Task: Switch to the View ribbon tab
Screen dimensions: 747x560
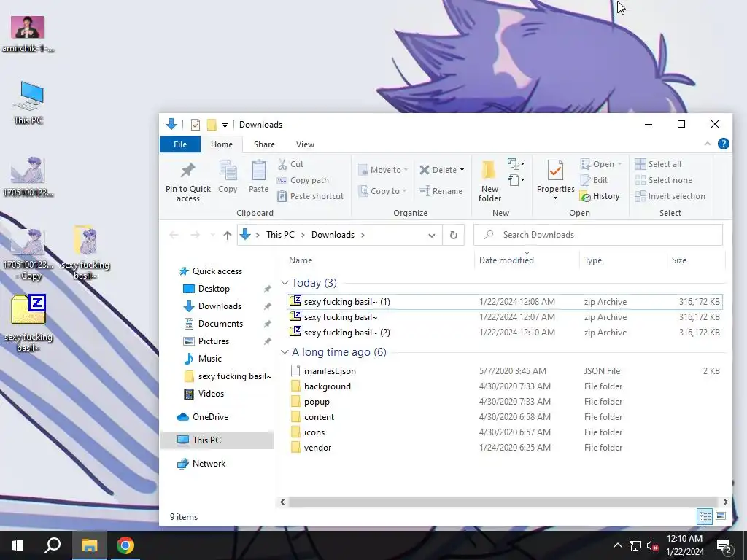Action: click(305, 144)
